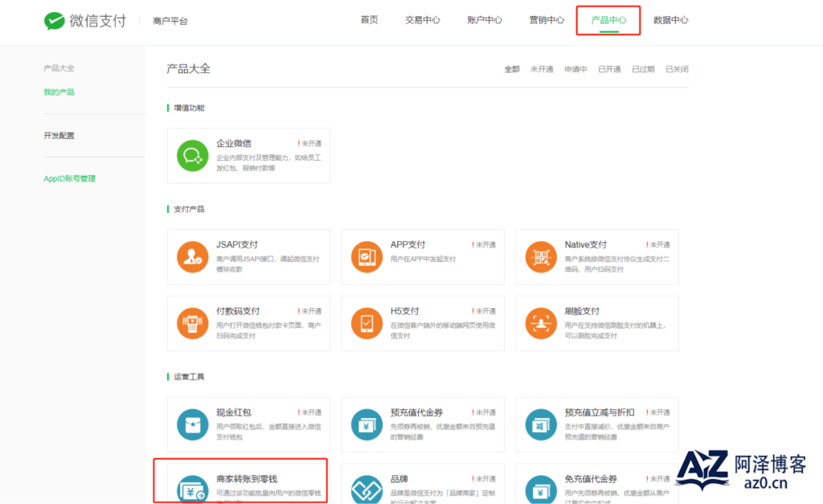Open the 付款码支付 product title
The image size is (823, 504).
pyautogui.click(x=238, y=311)
